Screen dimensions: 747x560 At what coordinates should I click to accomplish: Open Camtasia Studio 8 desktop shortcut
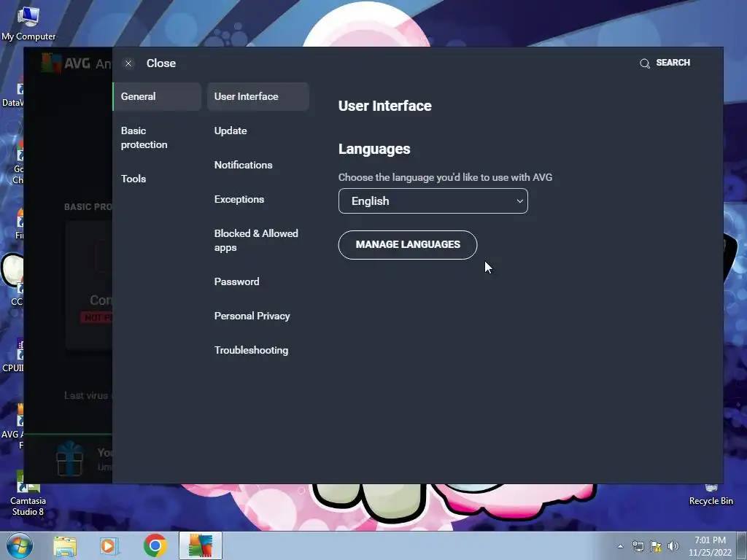pos(28,494)
